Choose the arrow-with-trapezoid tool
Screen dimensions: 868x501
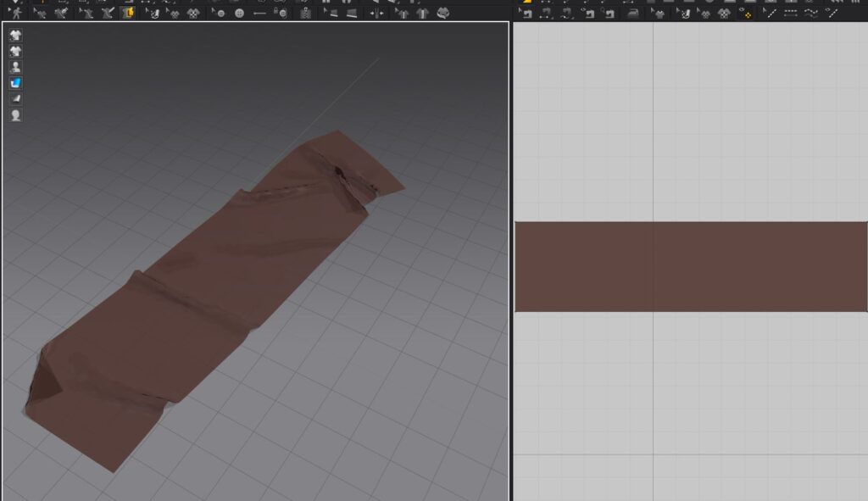click(x=331, y=13)
